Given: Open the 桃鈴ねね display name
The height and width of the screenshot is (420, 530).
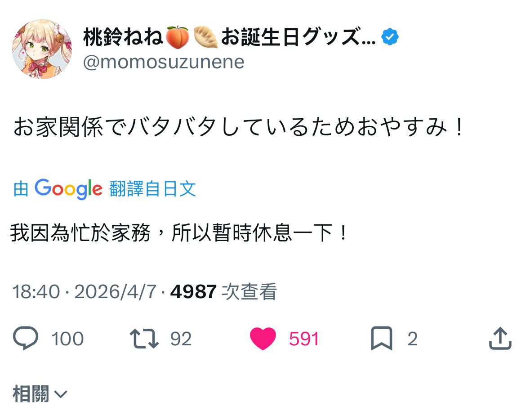Looking at the screenshot, I should pyautogui.click(x=123, y=38).
